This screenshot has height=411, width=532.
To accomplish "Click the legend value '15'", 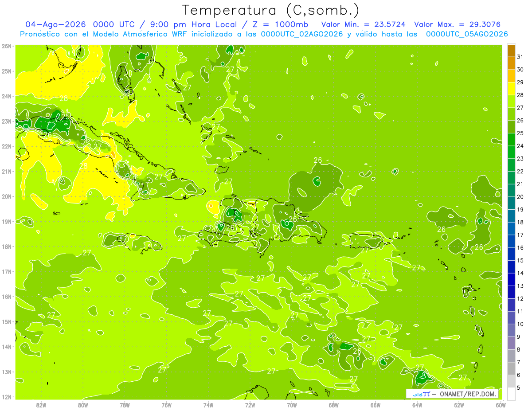I will [x=520, y=260].
